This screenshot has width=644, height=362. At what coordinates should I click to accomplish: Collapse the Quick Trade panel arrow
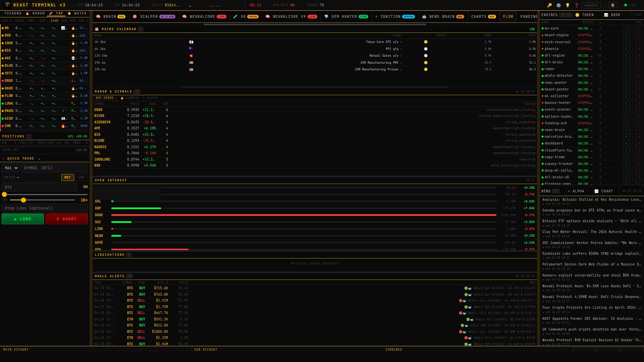pos(39,159)
